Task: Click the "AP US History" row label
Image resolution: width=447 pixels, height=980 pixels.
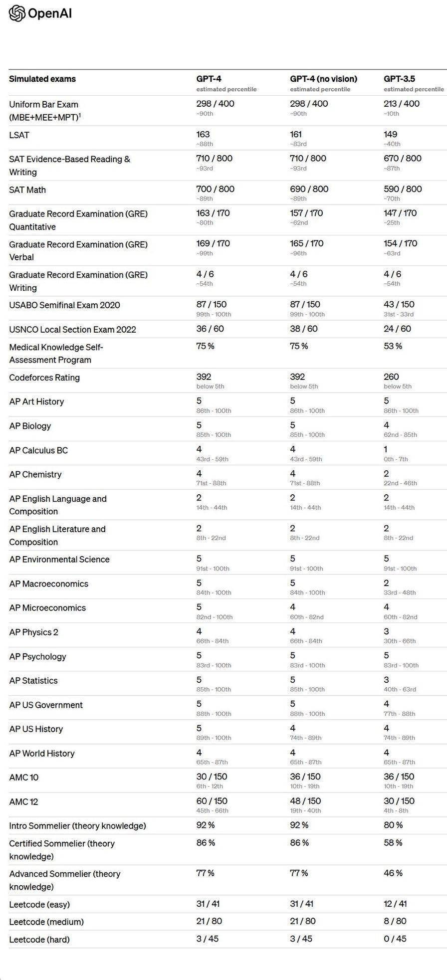Action: pos(36,729)
